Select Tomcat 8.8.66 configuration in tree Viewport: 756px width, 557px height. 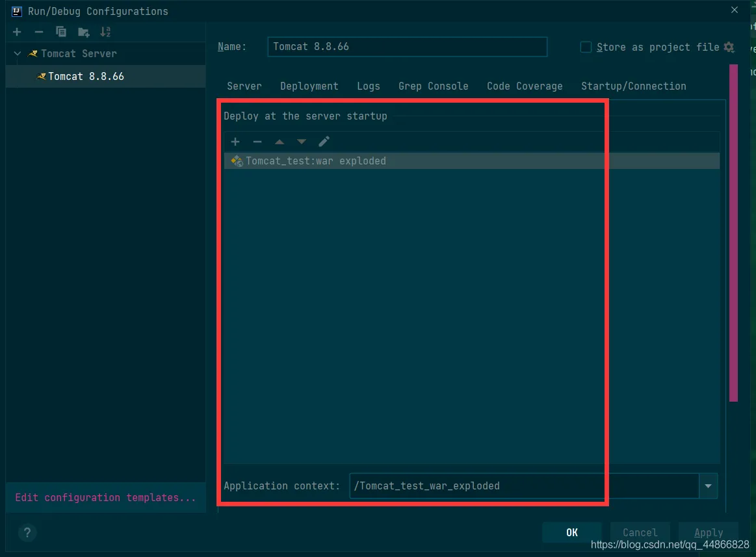point(105,76)
